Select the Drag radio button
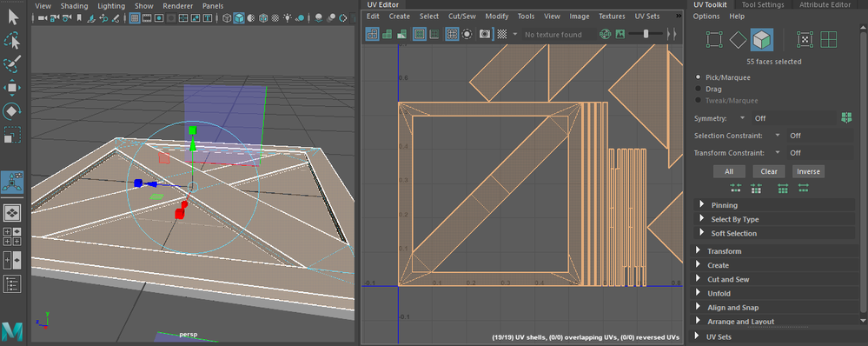 (x=699, y=90)
